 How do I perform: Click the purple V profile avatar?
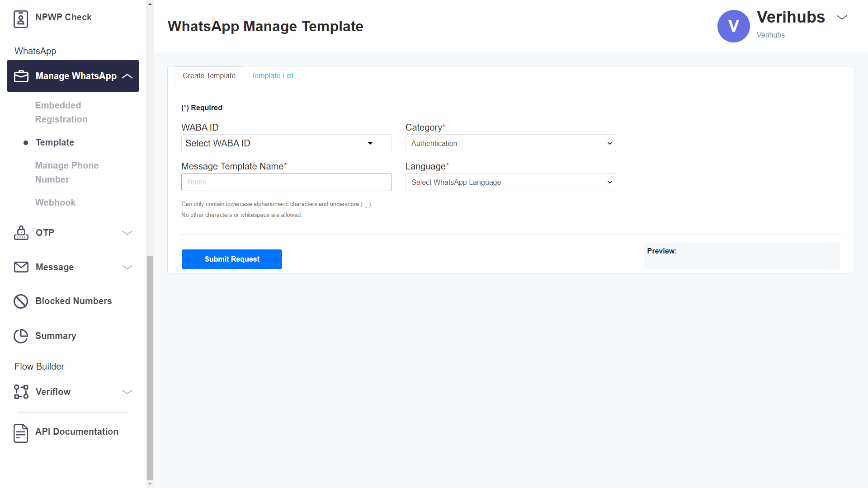[733, 26]
